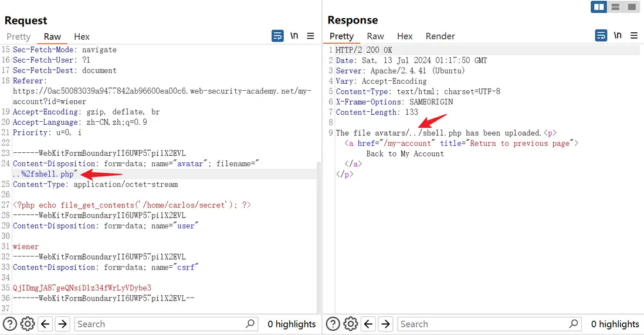
Task: Toggle non-printable characters \n in Request panel
Action: point(294,36)
